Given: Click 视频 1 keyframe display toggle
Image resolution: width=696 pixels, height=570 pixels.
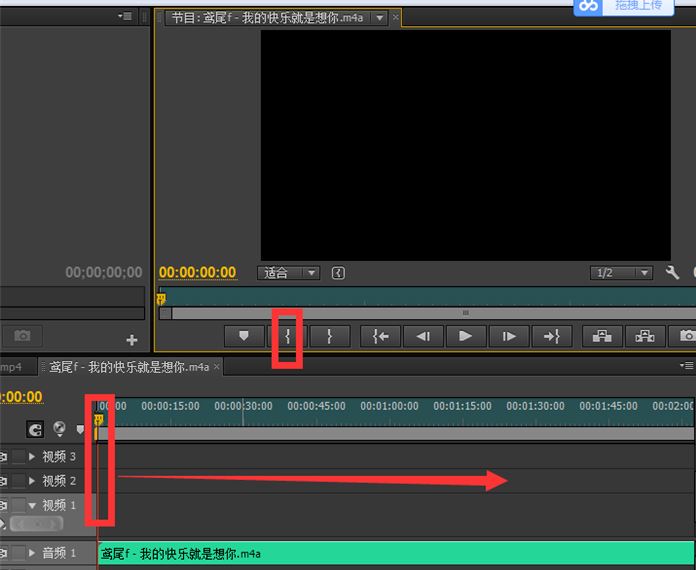Looking at the screenshot, I should [3, 524].
